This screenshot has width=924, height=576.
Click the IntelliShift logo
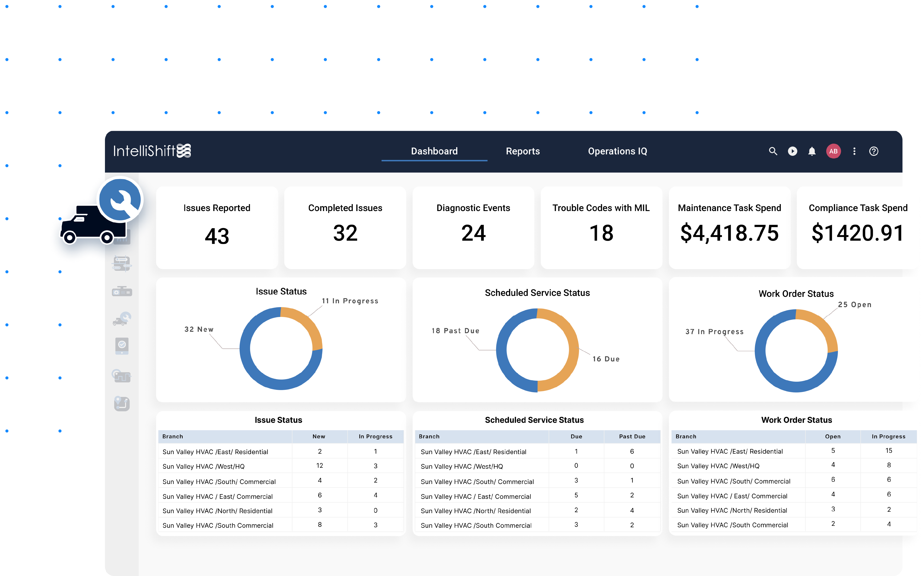[152, 151]
